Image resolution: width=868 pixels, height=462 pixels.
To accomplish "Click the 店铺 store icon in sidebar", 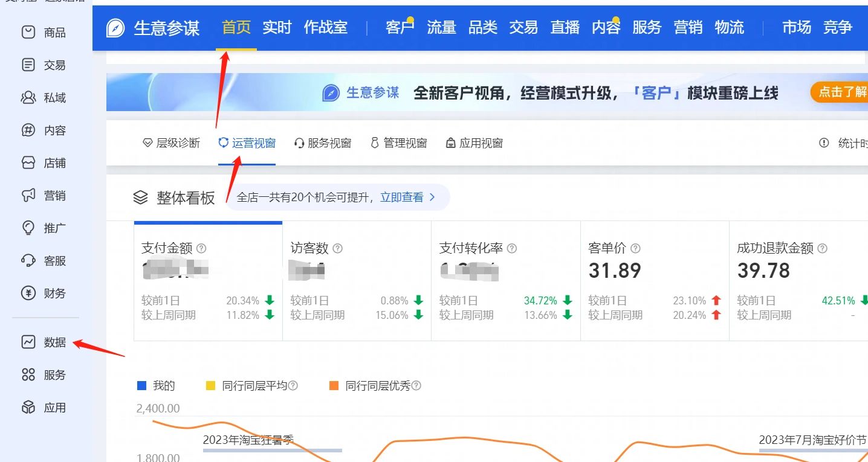I will 28,162.
